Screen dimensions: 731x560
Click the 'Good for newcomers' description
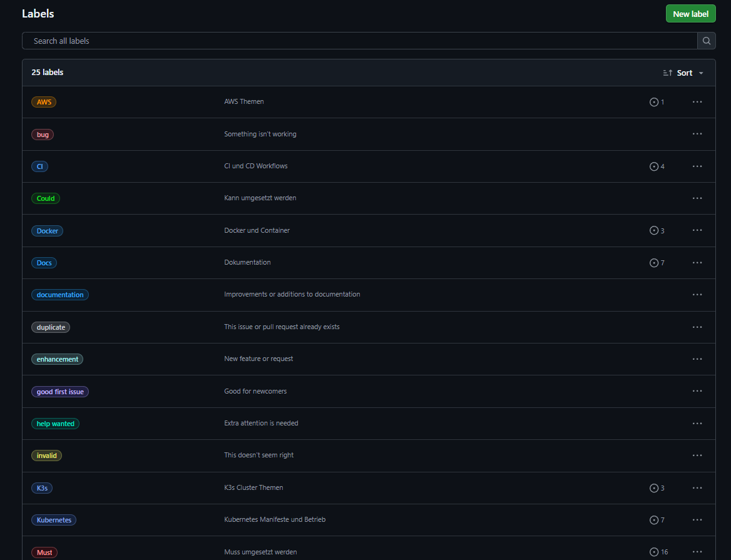coord(255,391)
